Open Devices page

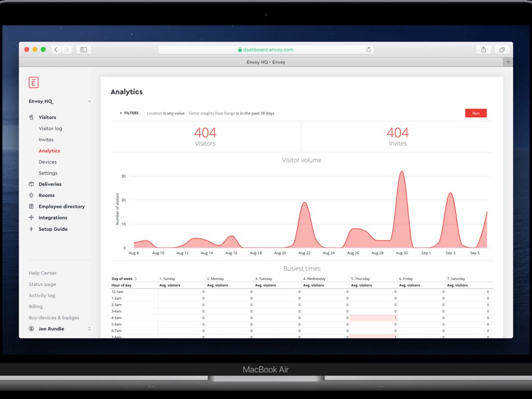coord(47,162)
